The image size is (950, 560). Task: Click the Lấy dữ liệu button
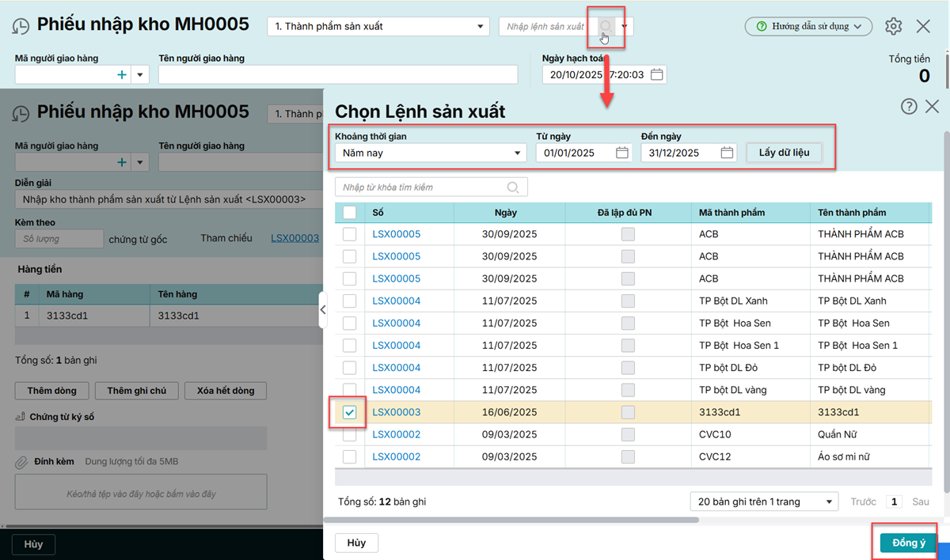[x=784, y=152]
